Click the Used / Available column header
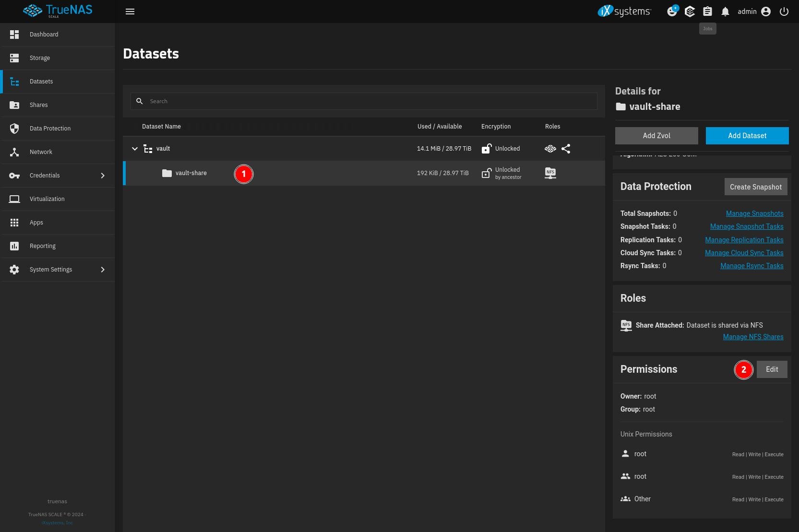This screenshot has width=799, height=532. tap(440, 127)
